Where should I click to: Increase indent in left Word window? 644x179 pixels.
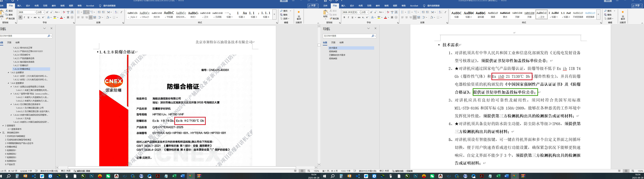103,12
